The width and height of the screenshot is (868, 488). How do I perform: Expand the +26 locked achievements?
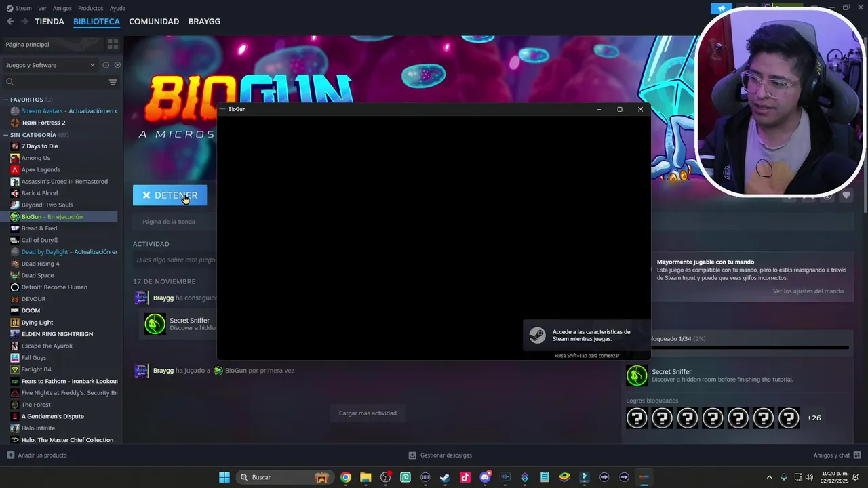point(814,418)
